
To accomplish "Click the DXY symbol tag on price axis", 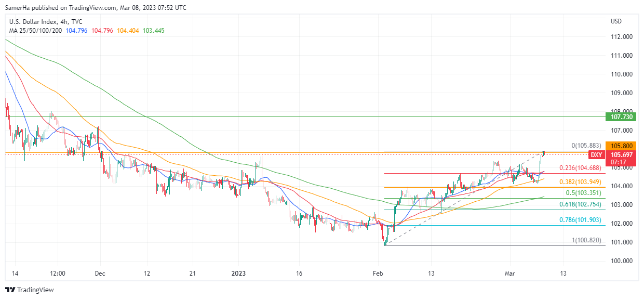I will pos(596,155).
